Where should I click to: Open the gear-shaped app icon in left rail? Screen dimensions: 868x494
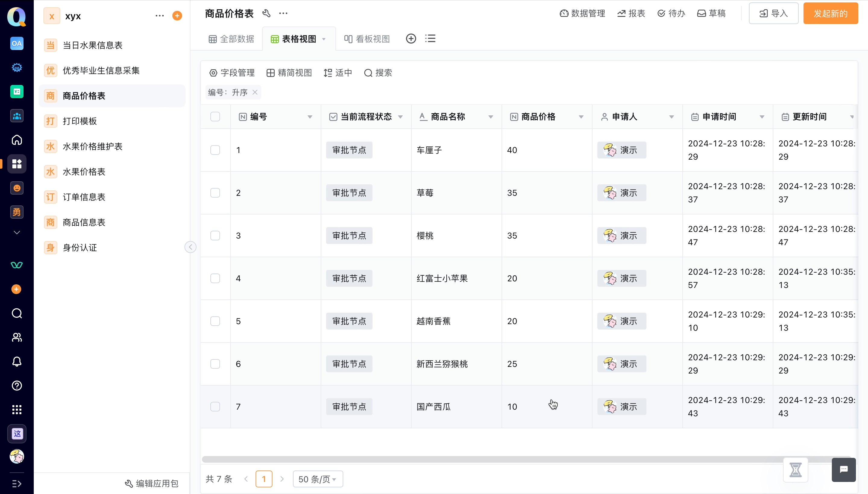(17, 67)
